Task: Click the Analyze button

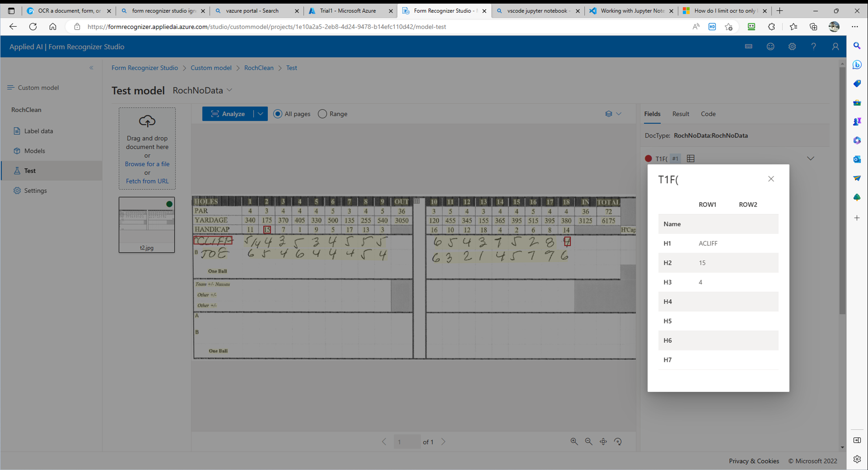Action: tap(228, 114)
